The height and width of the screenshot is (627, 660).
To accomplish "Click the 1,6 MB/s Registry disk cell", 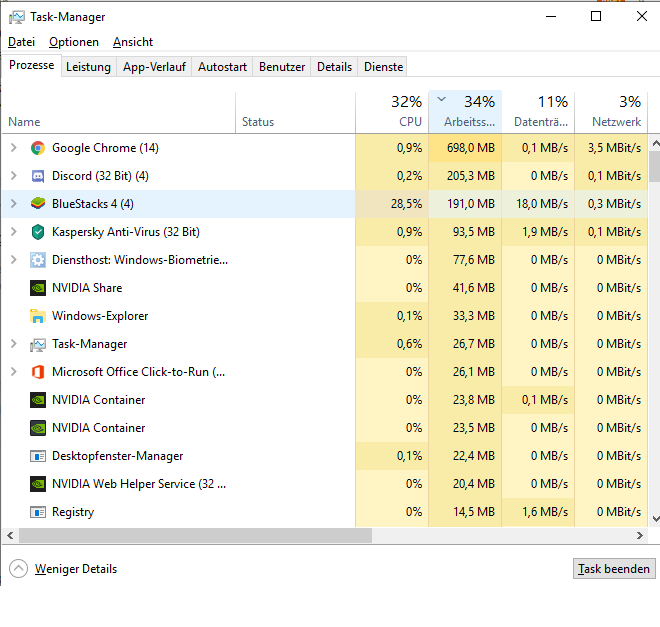I will tap(538, 512).
